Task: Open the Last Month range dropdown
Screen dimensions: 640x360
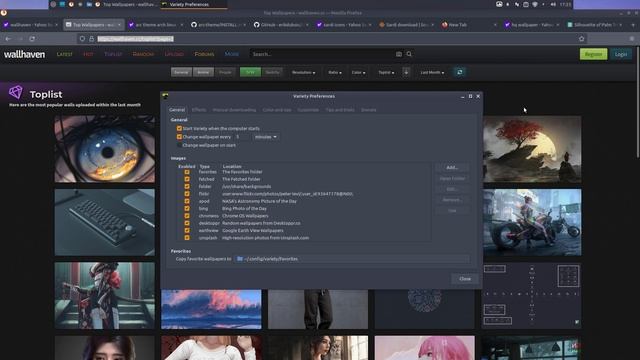Action: [432, 72]
